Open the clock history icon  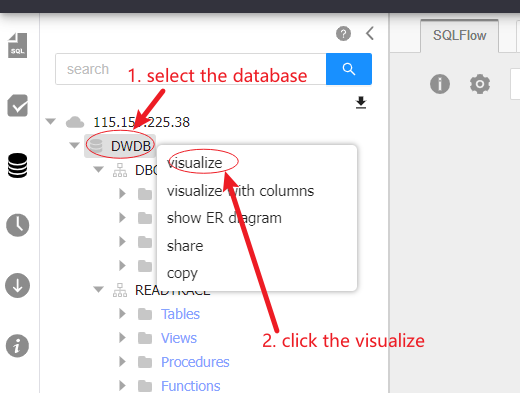[18, 225]
